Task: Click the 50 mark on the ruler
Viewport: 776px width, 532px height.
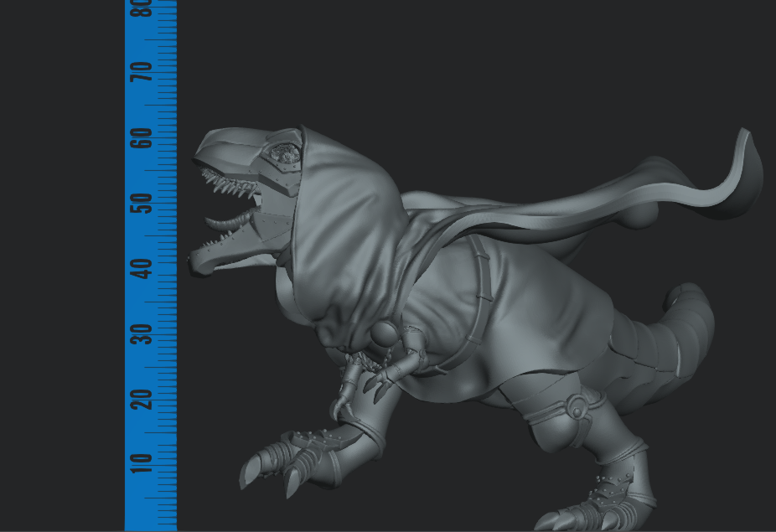Action: (141, 201)
